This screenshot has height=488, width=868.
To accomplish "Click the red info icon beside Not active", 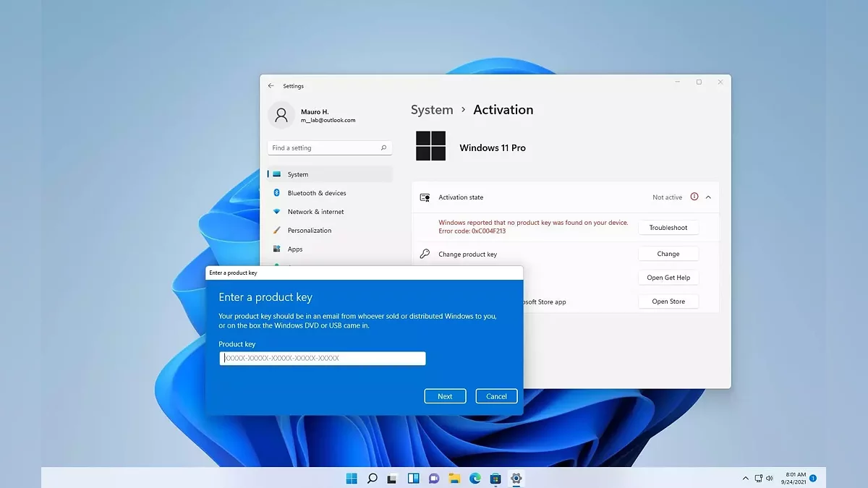I will [x=694, y=197].
